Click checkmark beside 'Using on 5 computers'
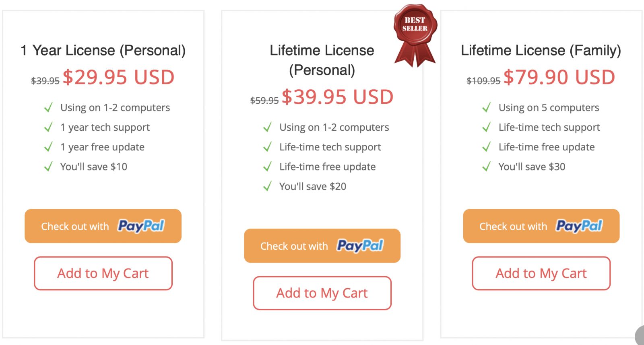 pyautogui.click(x=486, y=107)
